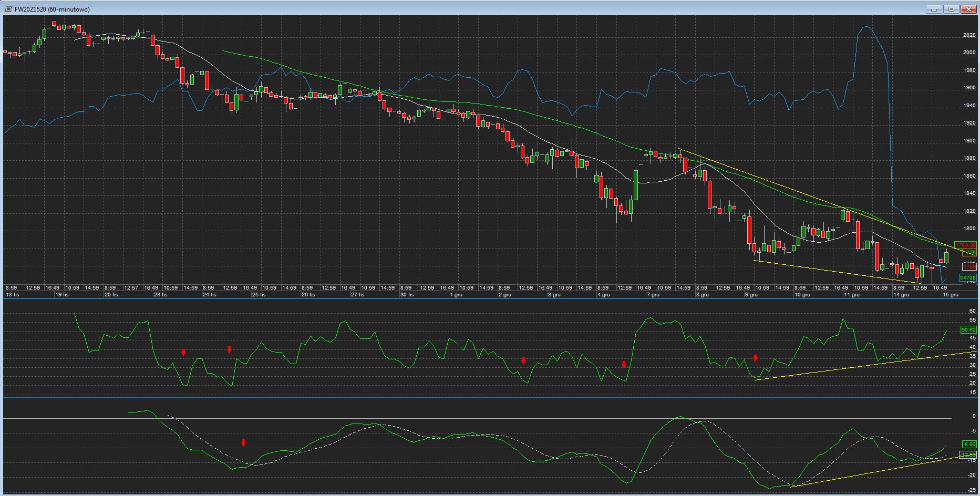Click the '7 gru' date label
Viewport: 980px width, 496px height.
coord(653,295)
